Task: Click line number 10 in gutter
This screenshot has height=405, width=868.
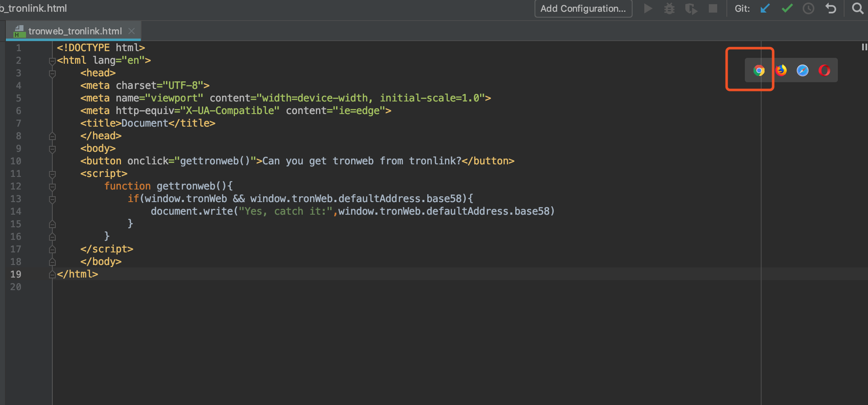Action: pyautogui.click(x=16, y=161)
